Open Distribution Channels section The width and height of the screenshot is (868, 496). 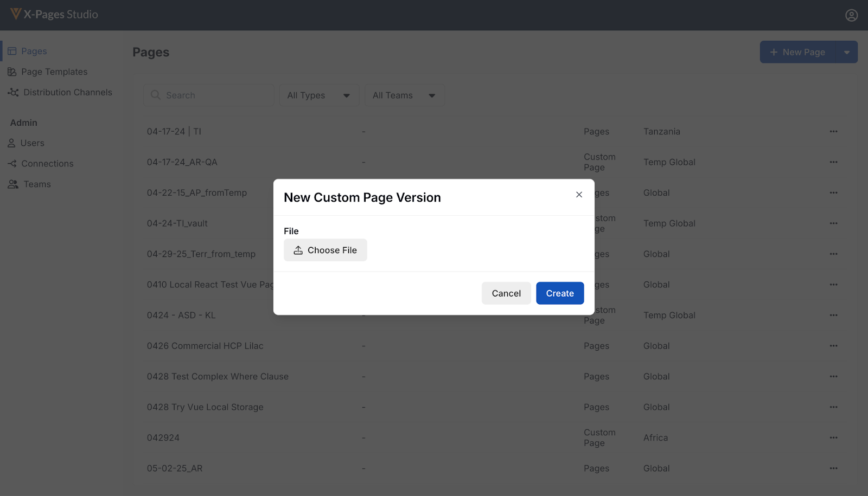(x=67, y=92)
